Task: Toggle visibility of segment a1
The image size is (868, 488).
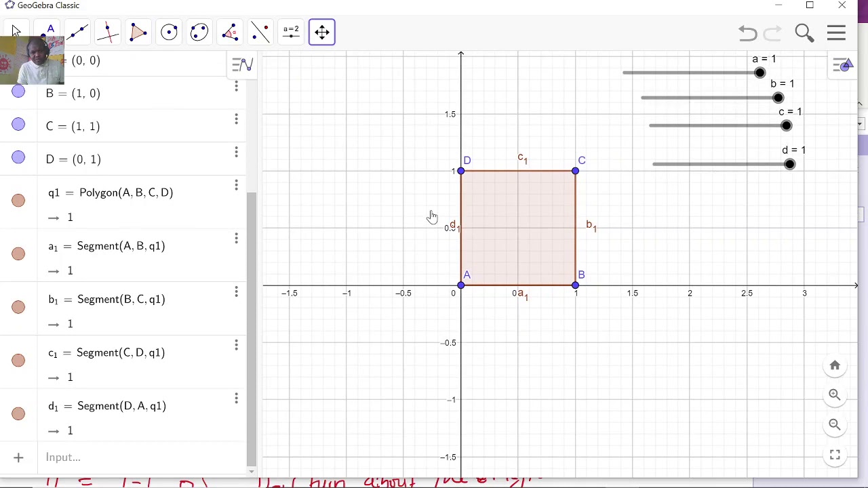Action: (18, 253)
